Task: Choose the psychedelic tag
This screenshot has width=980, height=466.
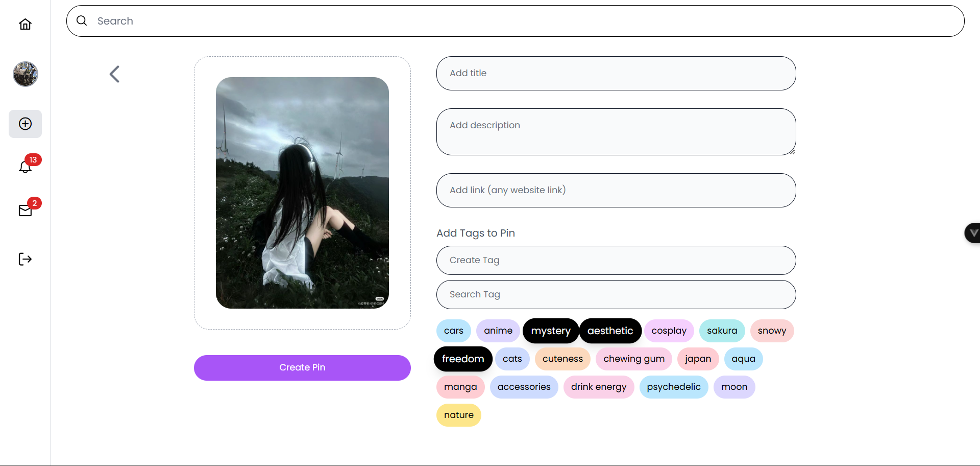Action: pos(673,387)
